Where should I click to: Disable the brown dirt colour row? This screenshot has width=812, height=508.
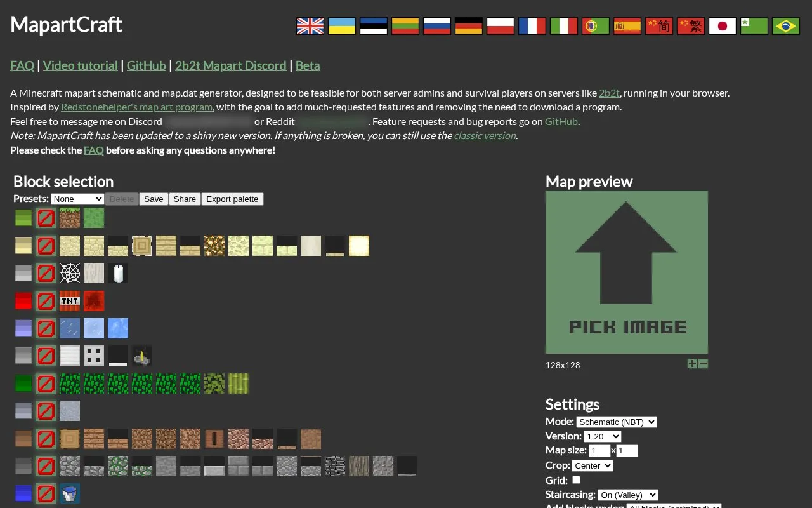tap(46, 439)
